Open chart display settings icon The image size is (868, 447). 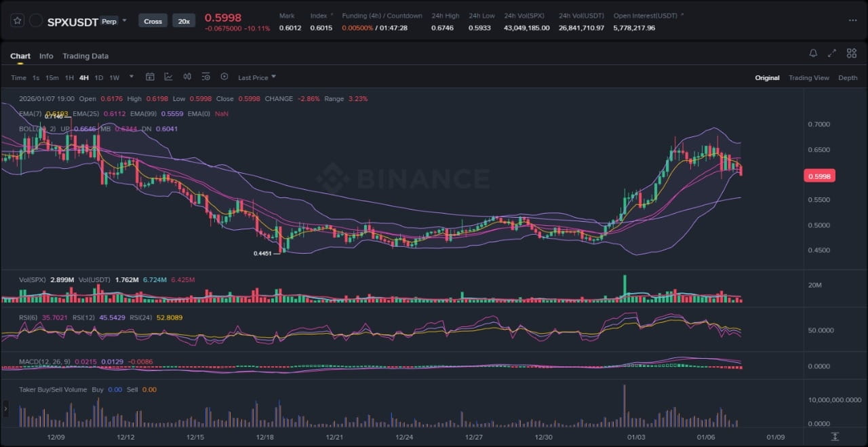[x=205, y=77]
